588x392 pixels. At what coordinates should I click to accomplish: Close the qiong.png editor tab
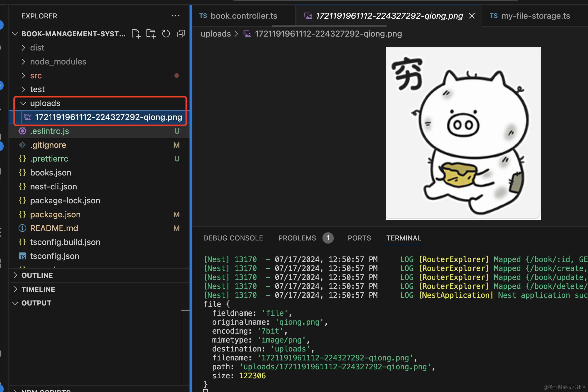472,16
